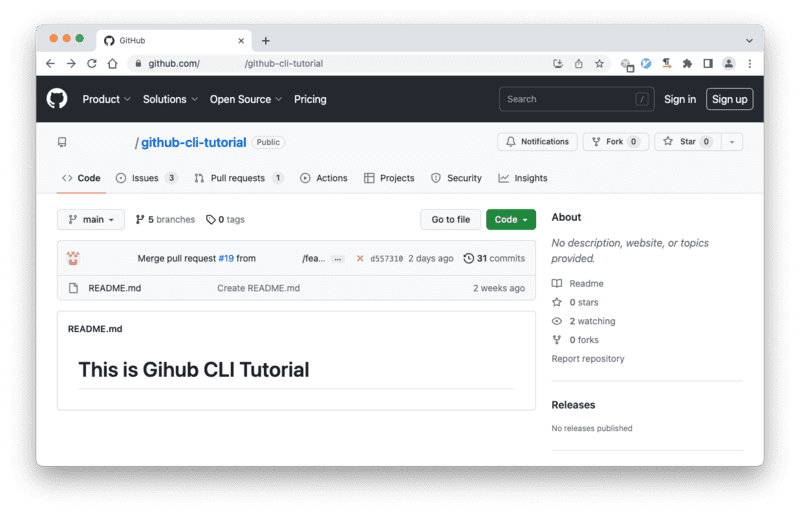Open the commit author's avatar

(x=73, y=258)
